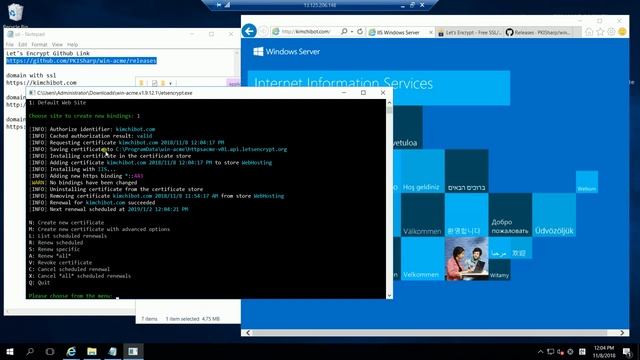The height and width of the screenshot is (360, 640).
Task: Click "Q: Quit" console line
Action: 39,283
